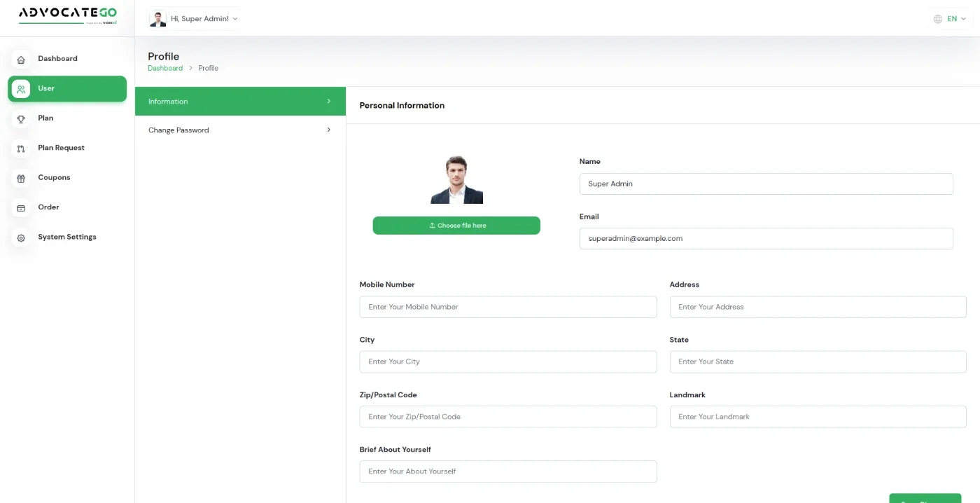Click the Profile page title
The image size is (980, 503).
coord(164,57)
